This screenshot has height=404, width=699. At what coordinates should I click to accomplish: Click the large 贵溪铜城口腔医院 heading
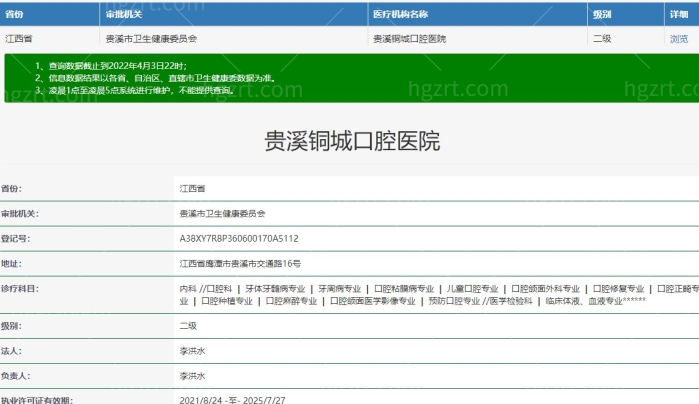pos(352,141)
